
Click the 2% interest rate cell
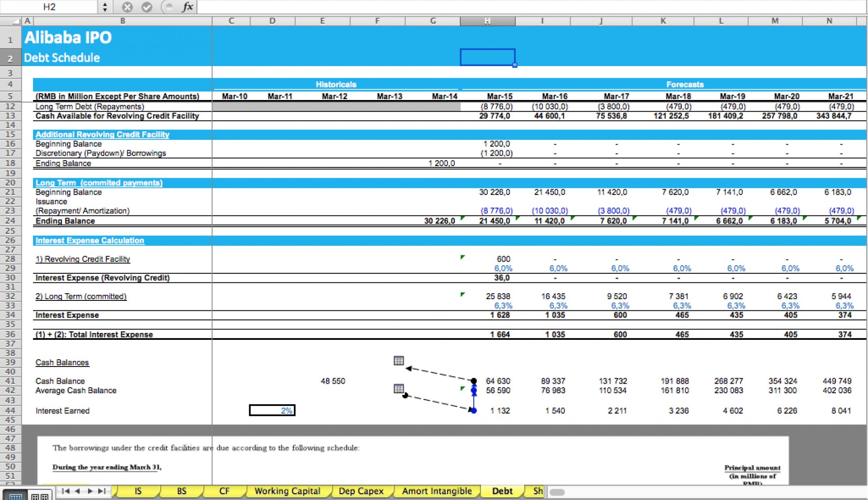pyautogui.click(x=272, y=410)
